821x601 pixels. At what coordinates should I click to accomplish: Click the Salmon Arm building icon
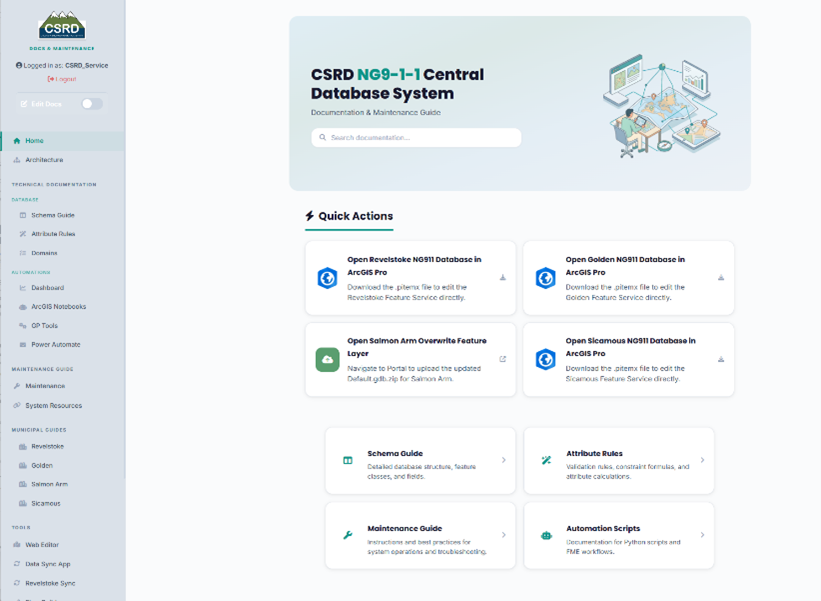(23, 484)
